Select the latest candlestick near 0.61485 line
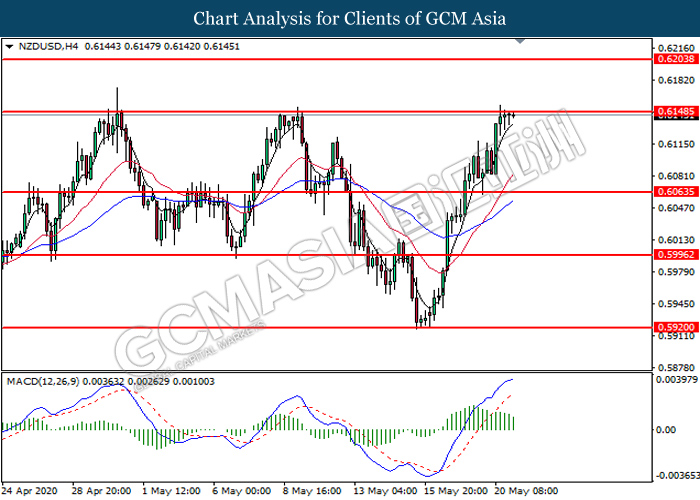The height and width of the screenshot is (500, 700). (x=513, y=116)
